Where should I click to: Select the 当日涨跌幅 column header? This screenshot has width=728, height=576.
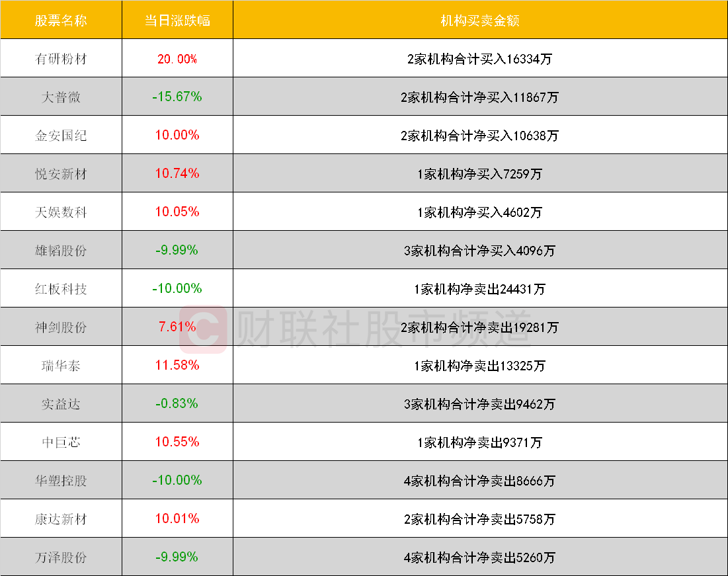(x=177, y=21)
